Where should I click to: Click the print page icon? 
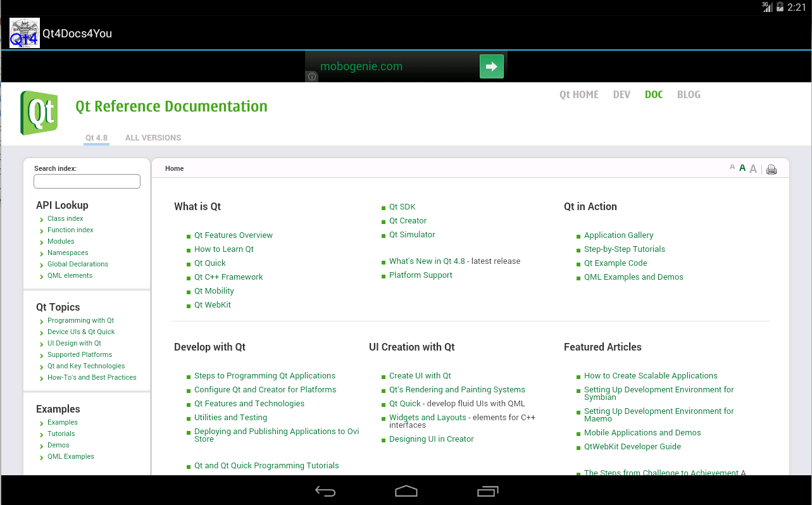[x=771, y=169]
